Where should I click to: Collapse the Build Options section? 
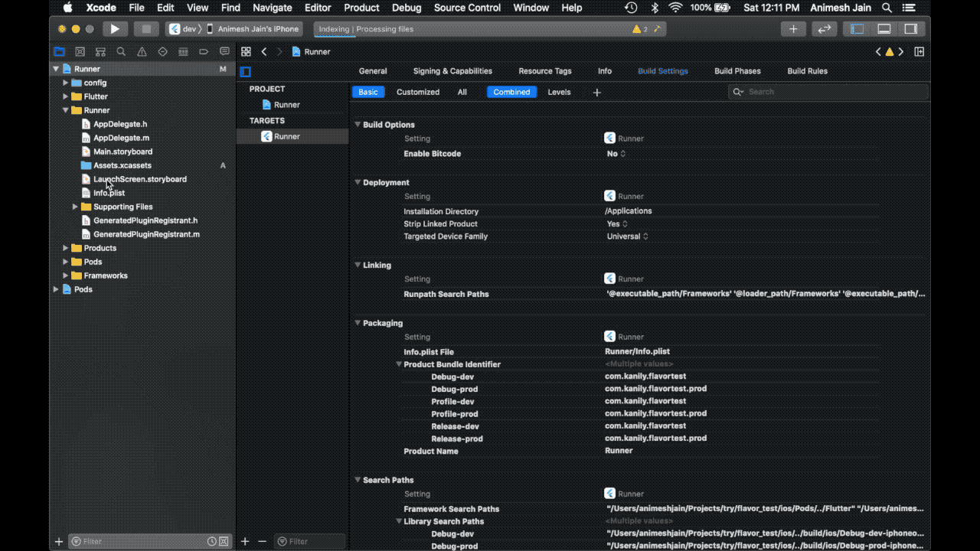coord(358,124)
